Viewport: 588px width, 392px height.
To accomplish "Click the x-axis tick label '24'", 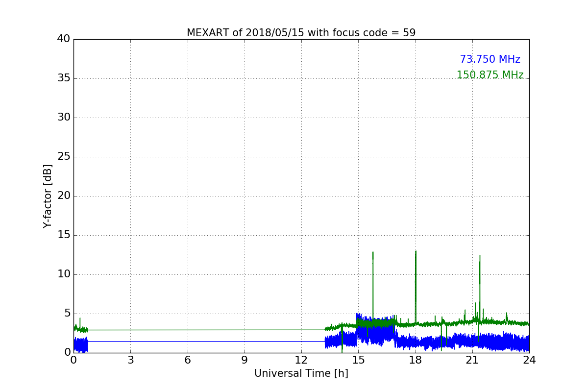I will coord(529,360).
